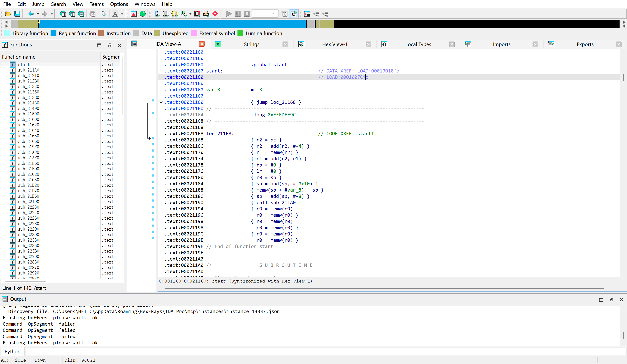Click the pencil edit/patch icon
Image resolution: width=627 pixels, height=364 pixels.
(206, 14)
